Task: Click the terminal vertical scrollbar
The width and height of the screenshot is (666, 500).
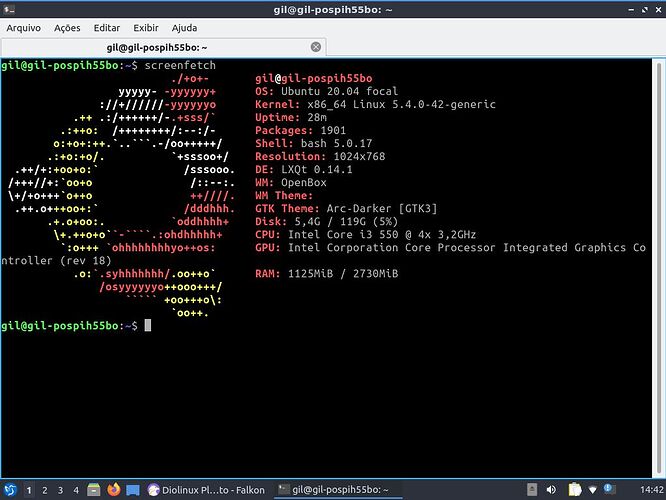Action: point(659,268)
